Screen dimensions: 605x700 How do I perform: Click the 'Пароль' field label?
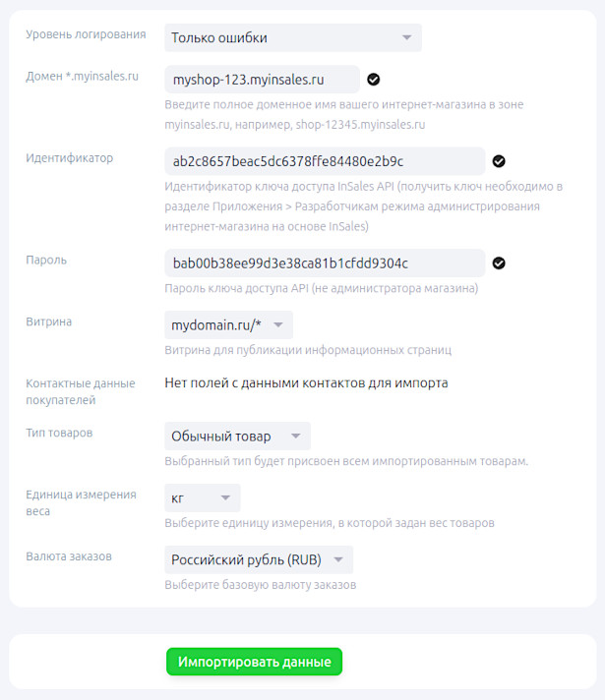(46, 260)
